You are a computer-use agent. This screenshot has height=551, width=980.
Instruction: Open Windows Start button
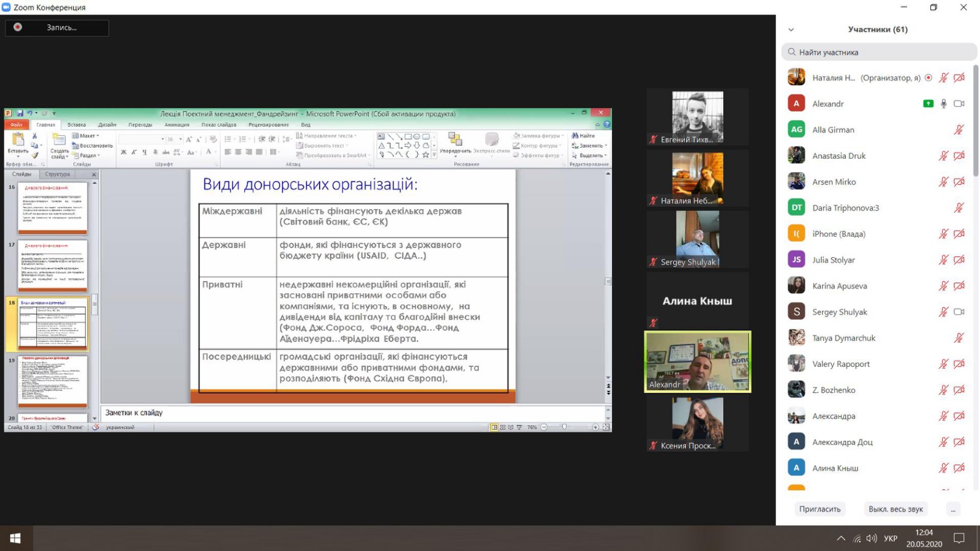[x=16, y=538]
